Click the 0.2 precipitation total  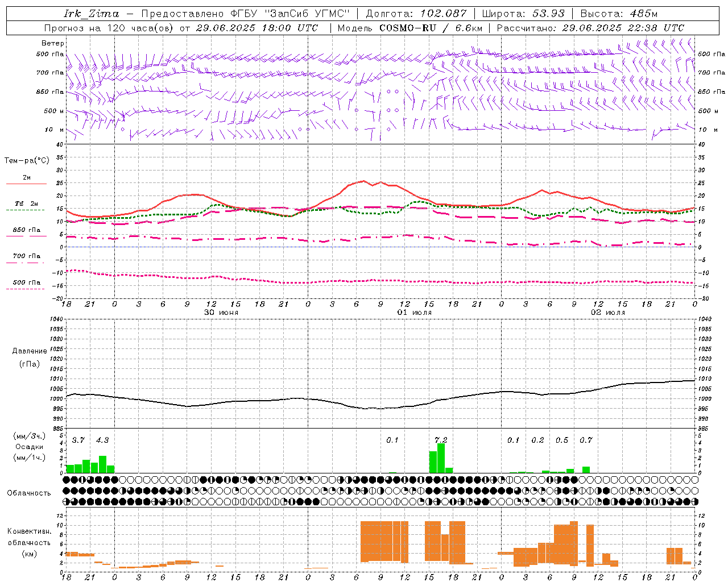click(x=537, y=440)
